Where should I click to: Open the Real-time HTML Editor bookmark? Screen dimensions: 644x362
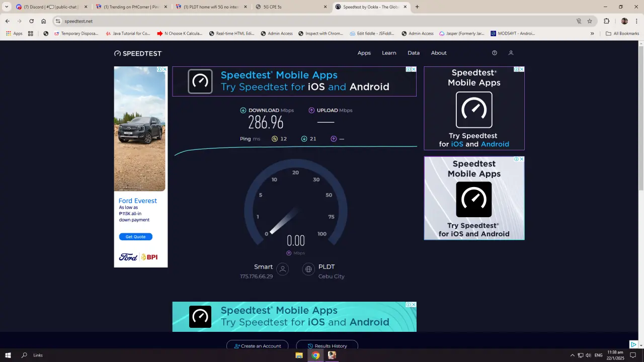pyautogui.click(x=231, y=34)
